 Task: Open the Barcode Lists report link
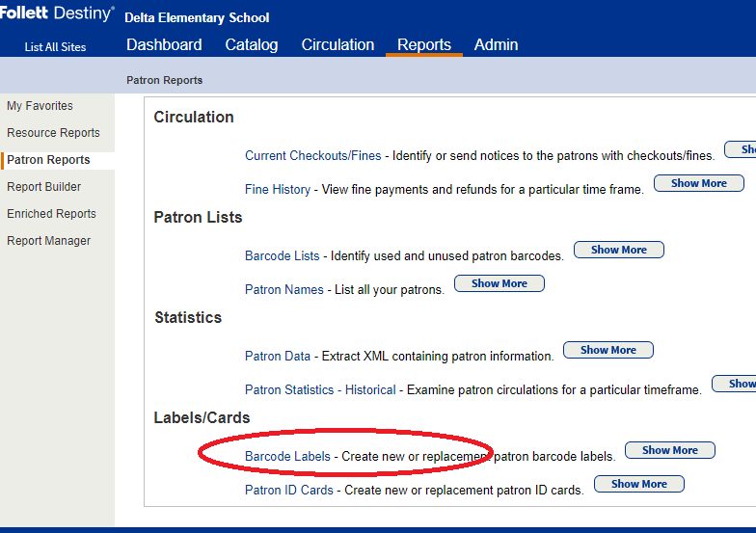coord(282,256)
